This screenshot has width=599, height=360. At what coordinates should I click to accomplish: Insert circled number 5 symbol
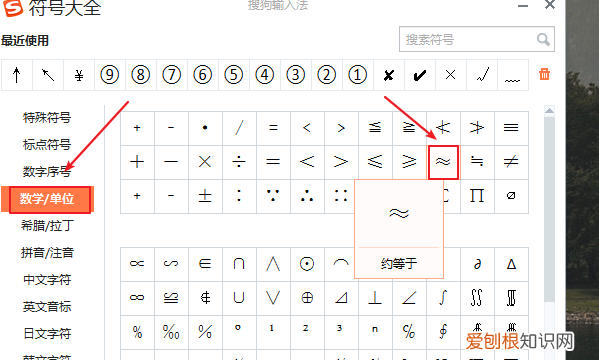click(x=233, y=75)
